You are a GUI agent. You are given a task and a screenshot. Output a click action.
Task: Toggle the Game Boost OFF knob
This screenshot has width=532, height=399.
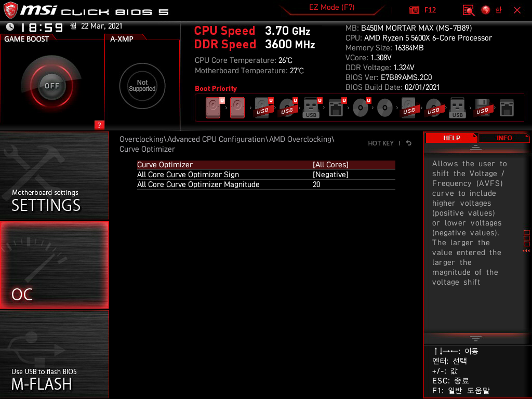click(51, 86)
